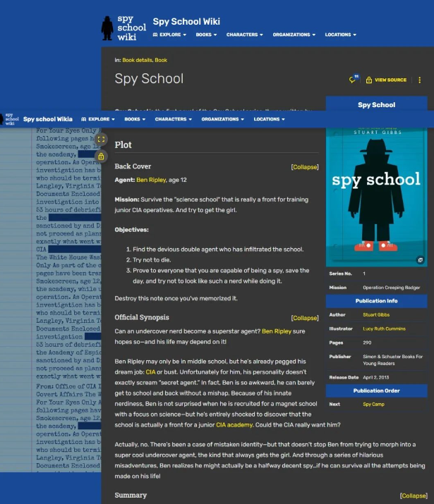
Task: Select Operation Creeping Badger mission text
Action: click(391, 288)
